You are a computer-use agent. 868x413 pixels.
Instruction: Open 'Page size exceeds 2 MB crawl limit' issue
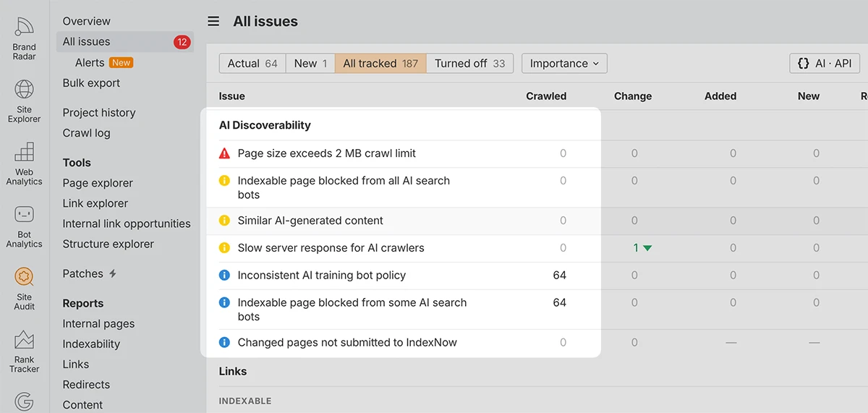[327, 153]
